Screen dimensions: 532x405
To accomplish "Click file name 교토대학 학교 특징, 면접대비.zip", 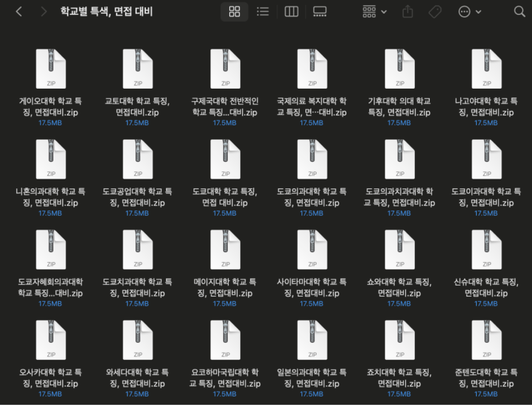I will (x=137, y=107).
